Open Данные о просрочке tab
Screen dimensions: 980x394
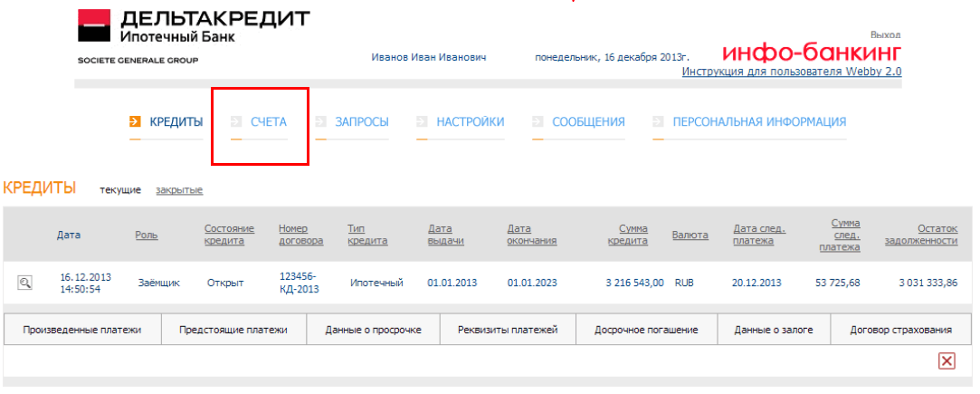click(x=373, y=330)
